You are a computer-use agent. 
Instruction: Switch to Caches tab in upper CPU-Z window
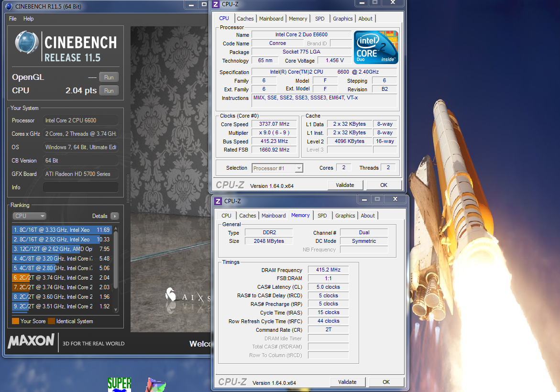pos(245,19)
